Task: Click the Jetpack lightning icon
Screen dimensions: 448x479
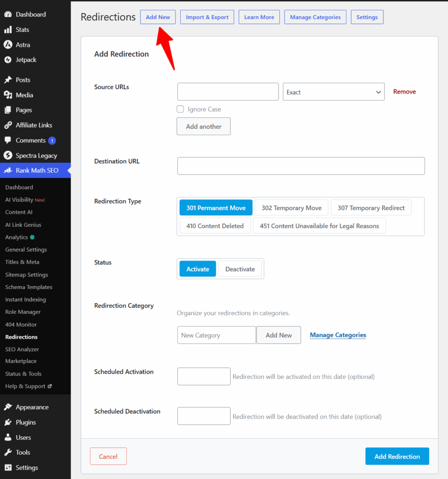Action: point(8,60)
